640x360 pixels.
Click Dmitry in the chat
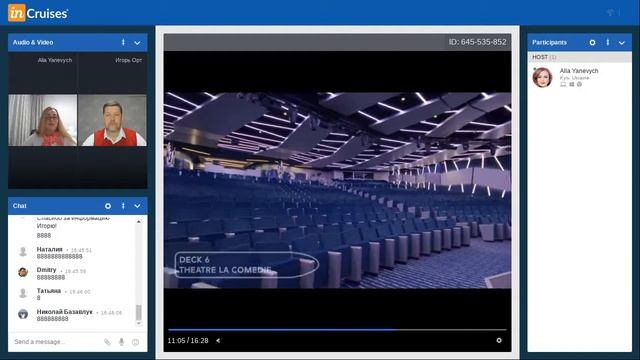click(47, 270)
